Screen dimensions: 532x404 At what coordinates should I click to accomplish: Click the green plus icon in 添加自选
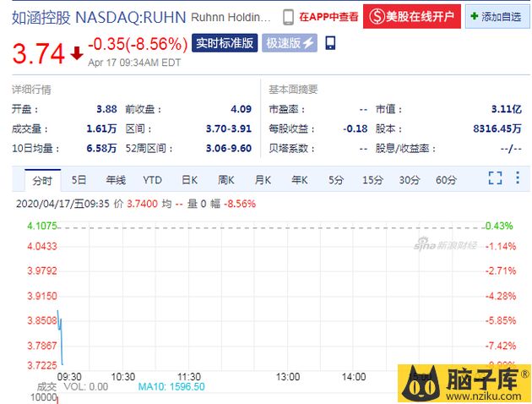(475, 16)
